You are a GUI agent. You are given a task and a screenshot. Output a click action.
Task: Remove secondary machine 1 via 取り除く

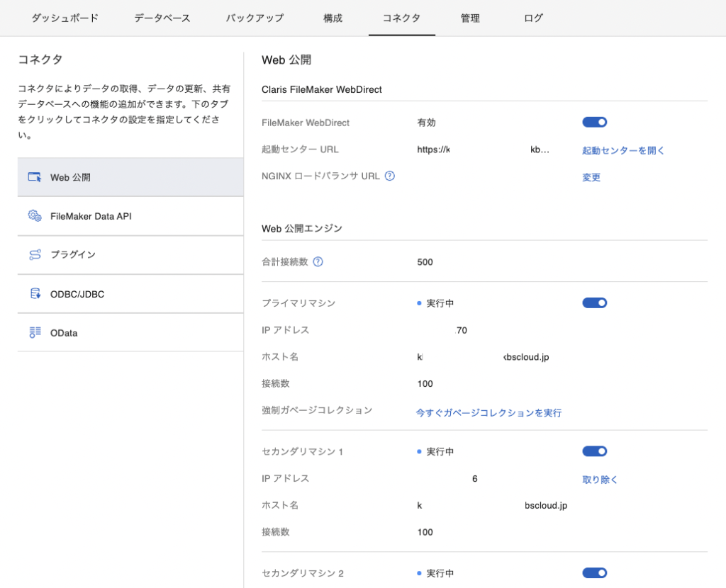(x=599, y=479)
